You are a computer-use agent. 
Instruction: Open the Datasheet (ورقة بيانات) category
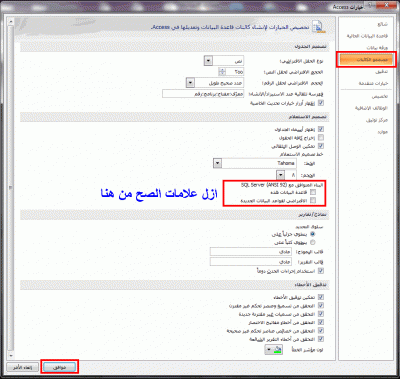coord(377,48)
